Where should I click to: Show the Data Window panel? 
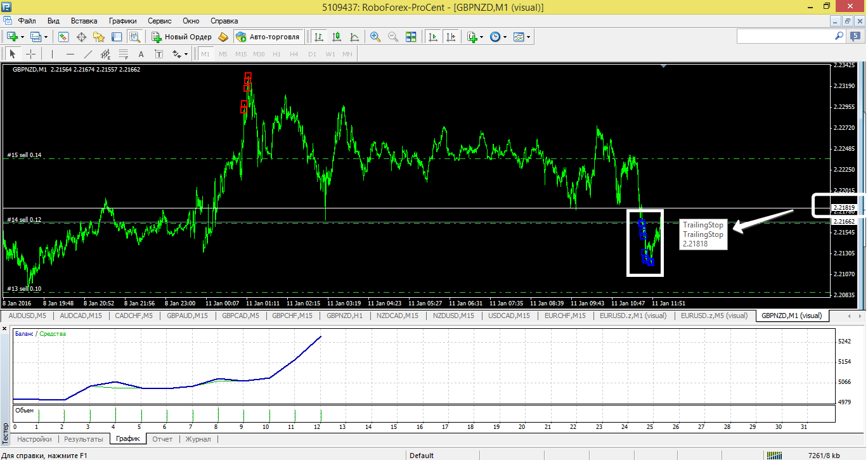pos(81,37)
